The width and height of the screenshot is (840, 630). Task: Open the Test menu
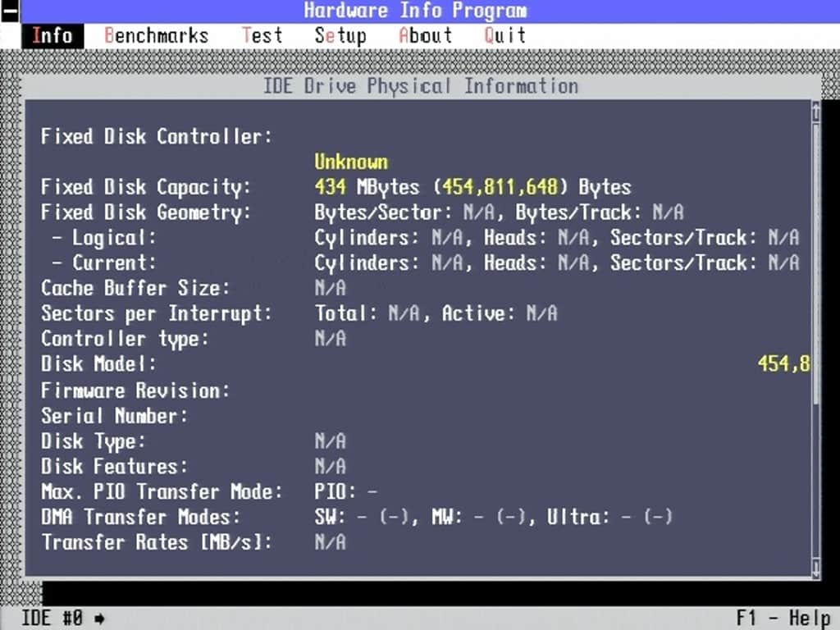[262, 36]
